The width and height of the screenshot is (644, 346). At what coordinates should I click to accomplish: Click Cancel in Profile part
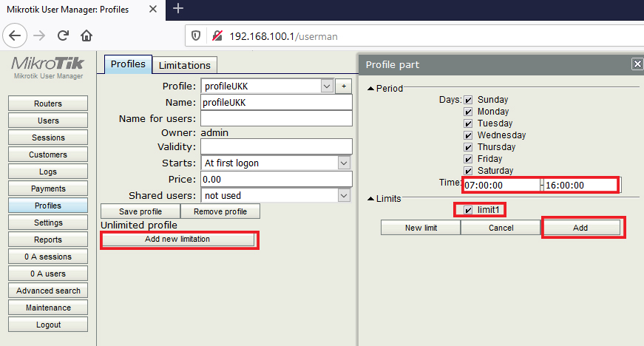501,228
